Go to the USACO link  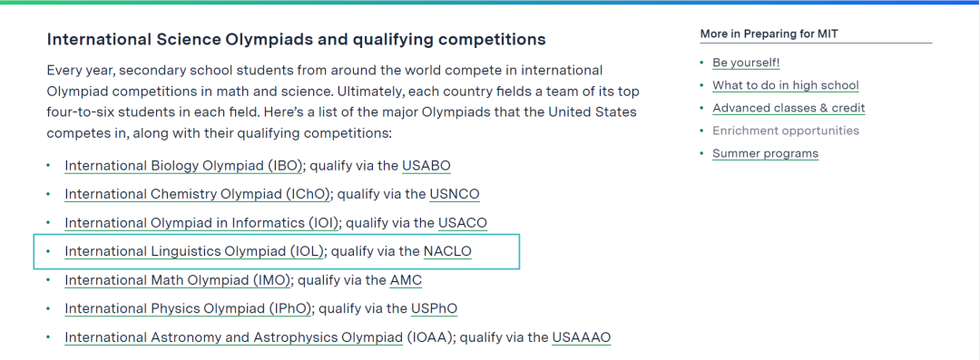tap(463, 222)
